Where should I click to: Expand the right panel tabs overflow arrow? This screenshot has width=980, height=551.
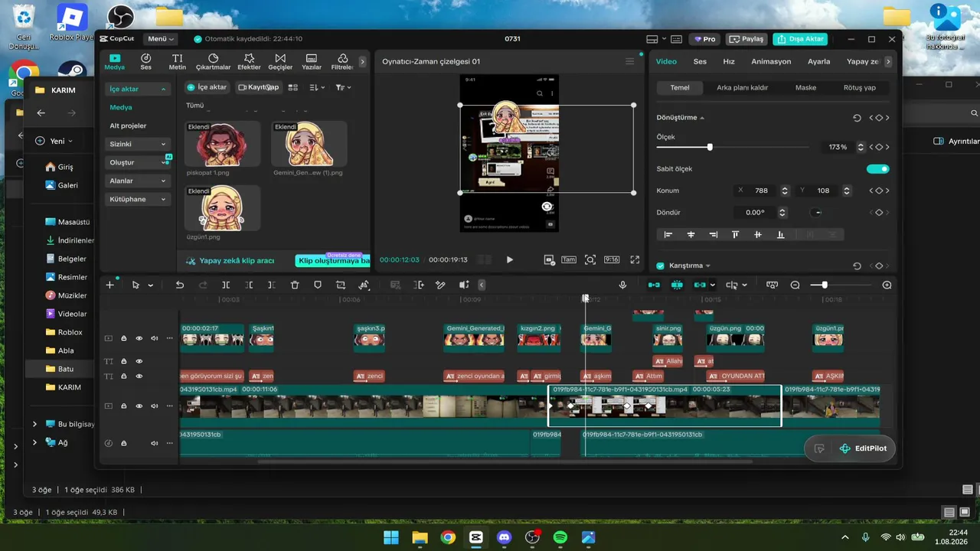[887, 61]
